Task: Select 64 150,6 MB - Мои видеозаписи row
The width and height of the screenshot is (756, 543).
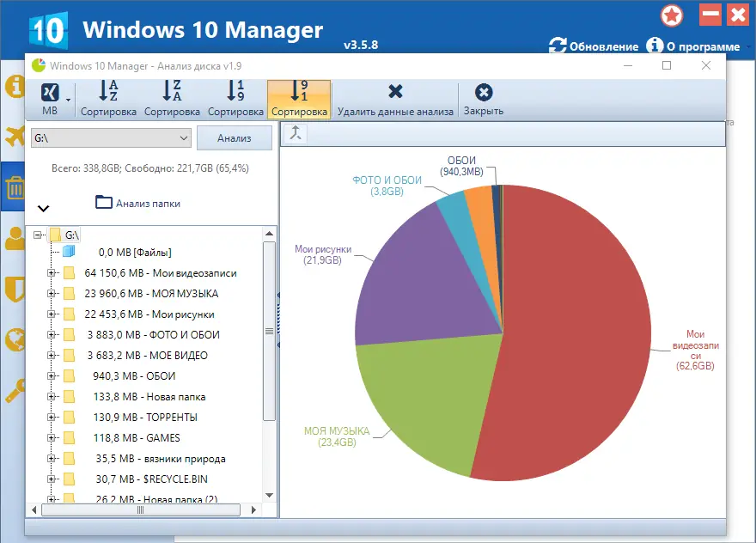Action: coord(160,273)
